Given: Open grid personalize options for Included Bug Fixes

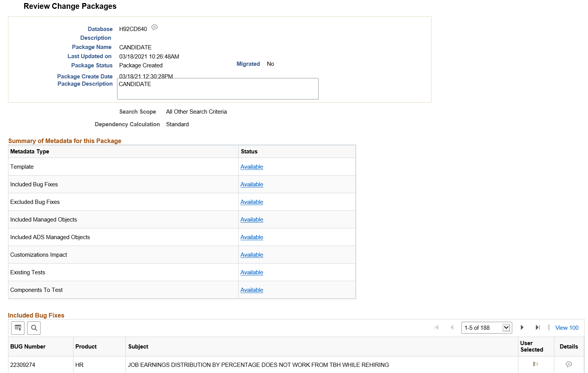Looking at the screenshot, I should point(18,328).
